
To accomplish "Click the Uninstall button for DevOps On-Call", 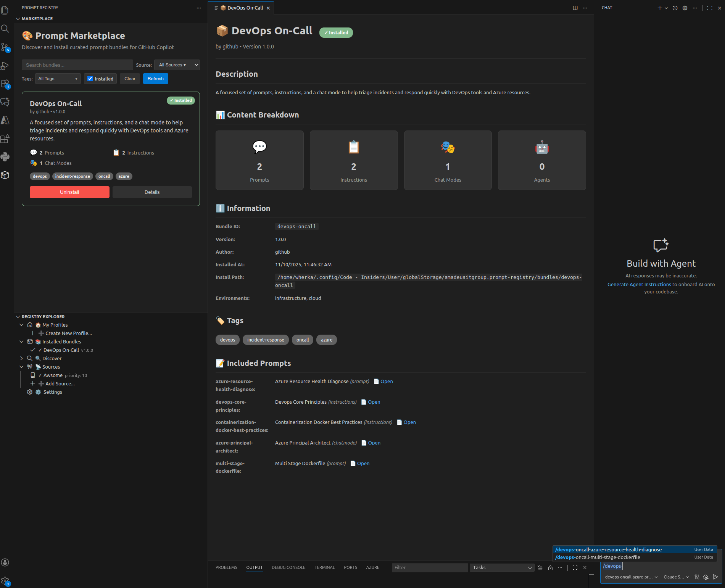I will coord(69,192).
